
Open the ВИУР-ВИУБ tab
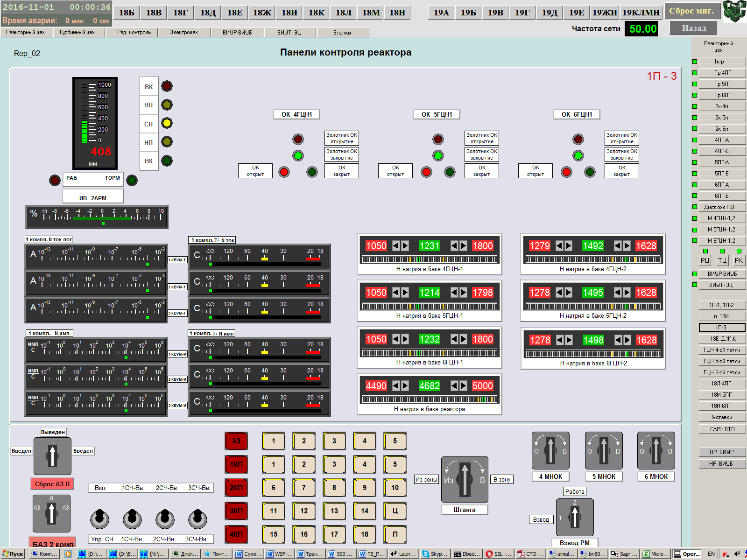click(x=237, y=32)
